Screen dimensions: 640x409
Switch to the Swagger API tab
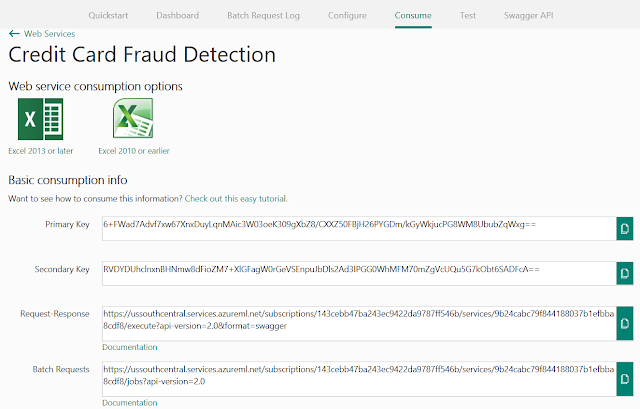click(529, 16)
